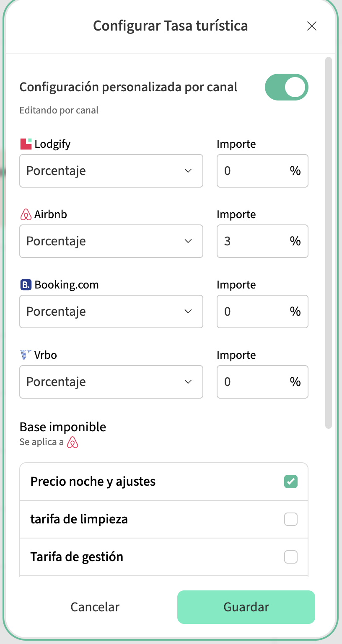
Task: Close the Configurar Tasa turística dialog
Action: [311, 26]
